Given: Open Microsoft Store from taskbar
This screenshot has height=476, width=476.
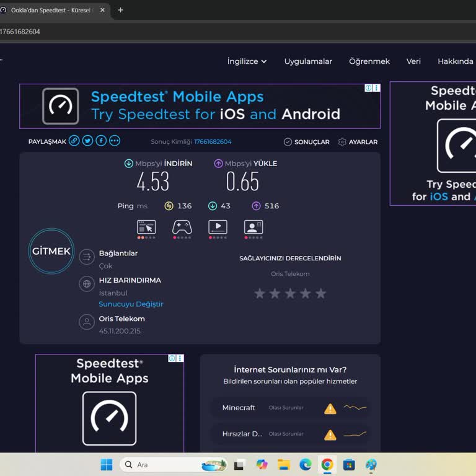Looking at the screenshot, I should coord(349,464).
